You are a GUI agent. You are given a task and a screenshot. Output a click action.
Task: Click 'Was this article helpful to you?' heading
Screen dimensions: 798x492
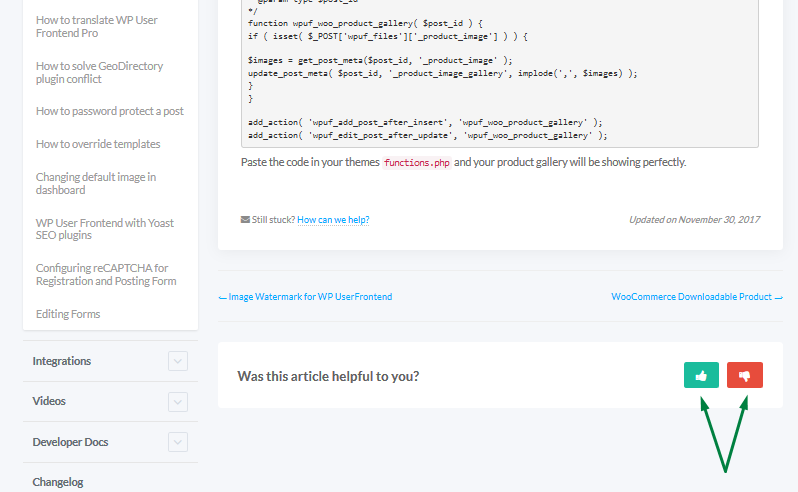click(x=328, y=376)
